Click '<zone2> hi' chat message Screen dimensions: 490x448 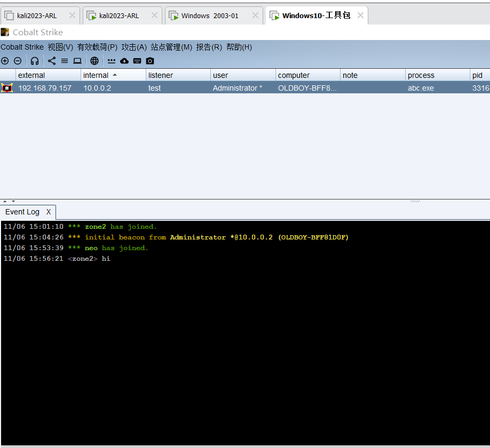coord(89,259)
